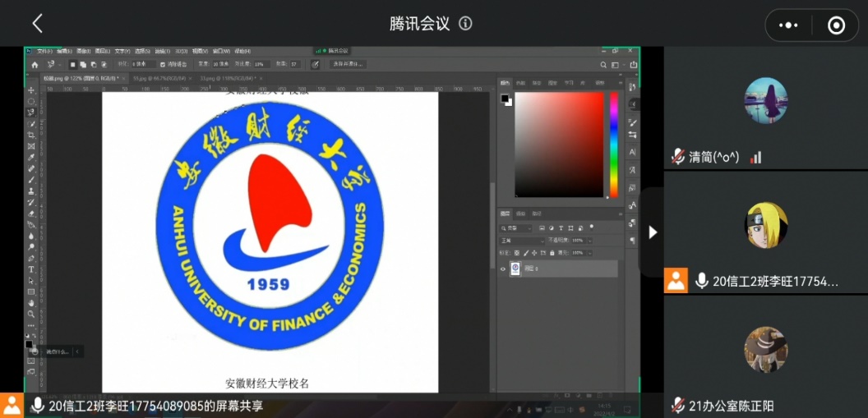Go back using the top-left arrow
The width and height of the screenshot is (868, 418).
tap(37, 23)
